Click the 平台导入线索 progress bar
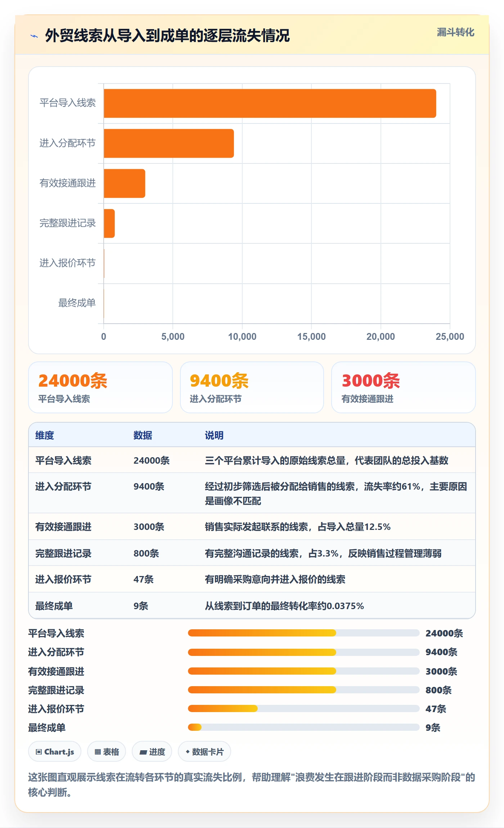 (303, 633)
